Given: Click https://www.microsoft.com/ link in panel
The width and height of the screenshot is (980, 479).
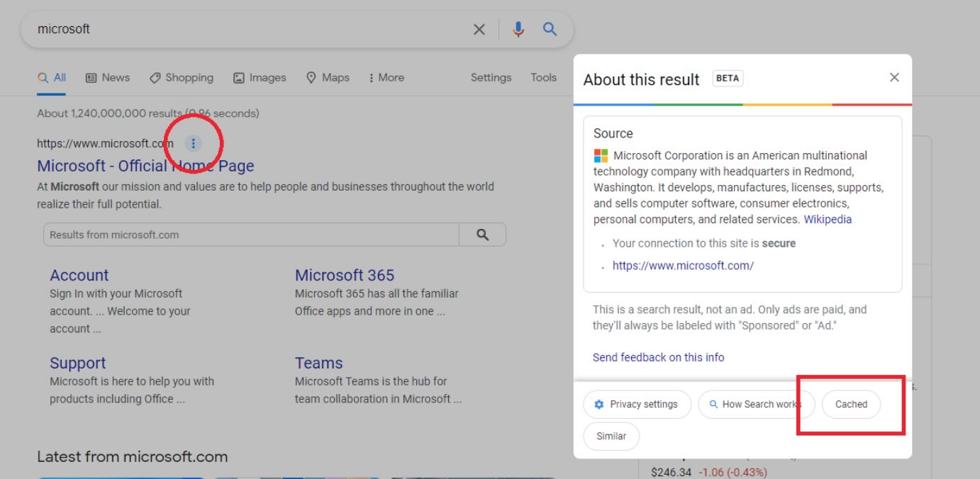Looking at the screenshot, I should 683,266.
